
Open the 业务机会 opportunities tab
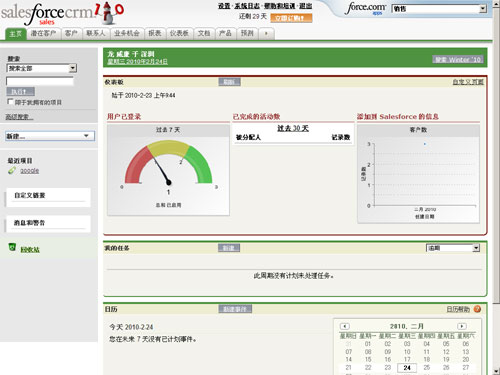click(x=127, y=34)
